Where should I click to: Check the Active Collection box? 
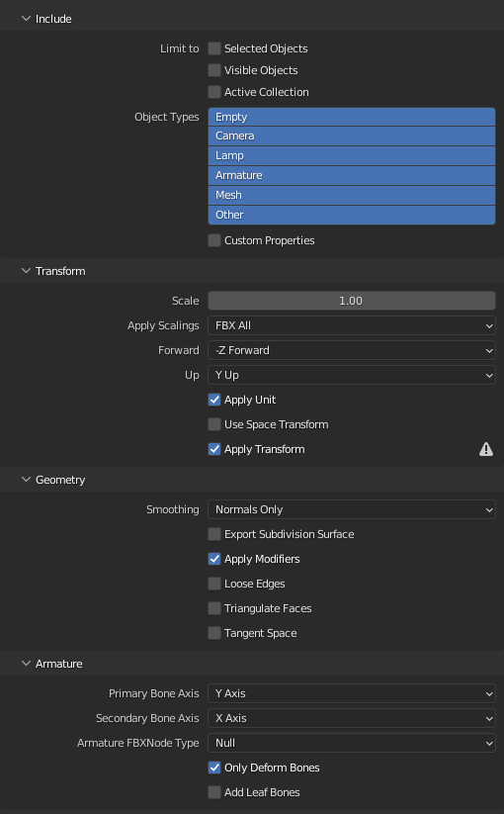(x=214, y=92)
